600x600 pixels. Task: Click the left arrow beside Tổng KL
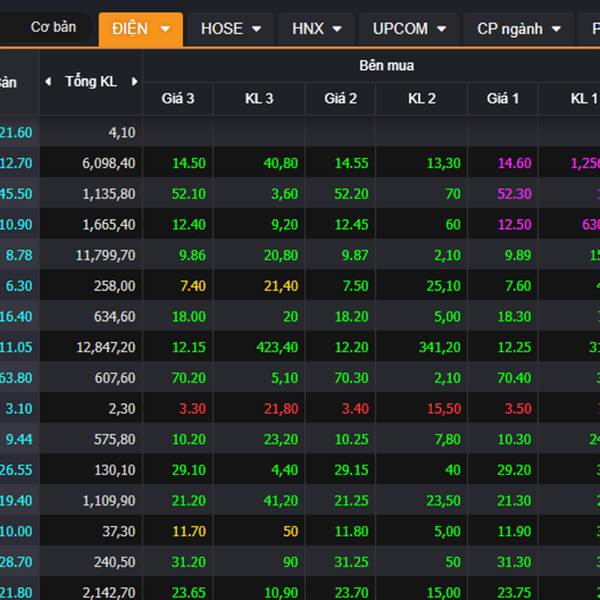pyautogui.click(x=48, y=82)
